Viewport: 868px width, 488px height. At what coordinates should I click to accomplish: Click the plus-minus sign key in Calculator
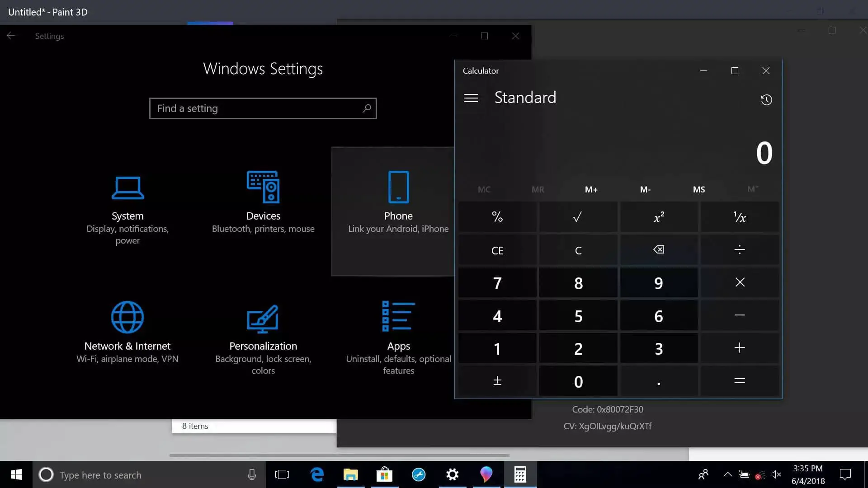coord(497,381)
